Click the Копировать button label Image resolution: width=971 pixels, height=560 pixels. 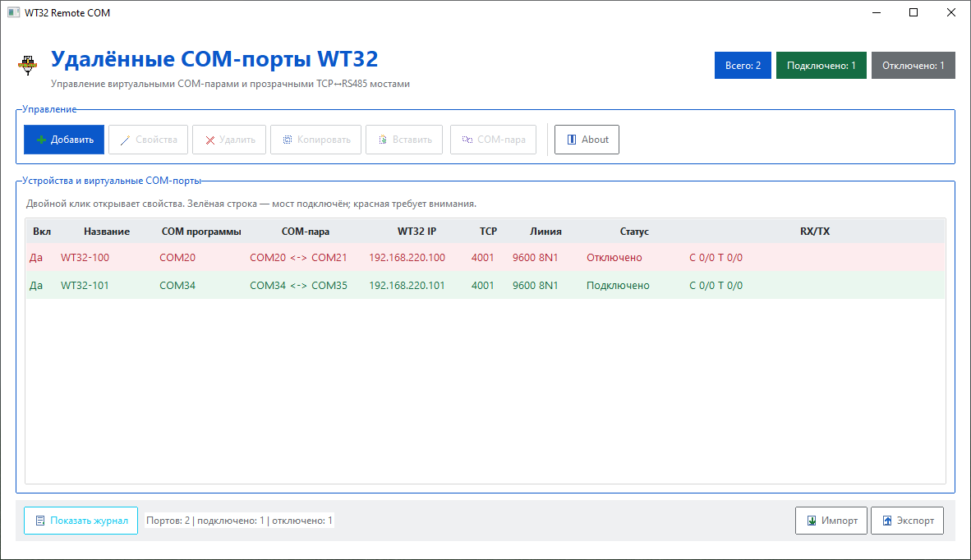coord(324,140)
